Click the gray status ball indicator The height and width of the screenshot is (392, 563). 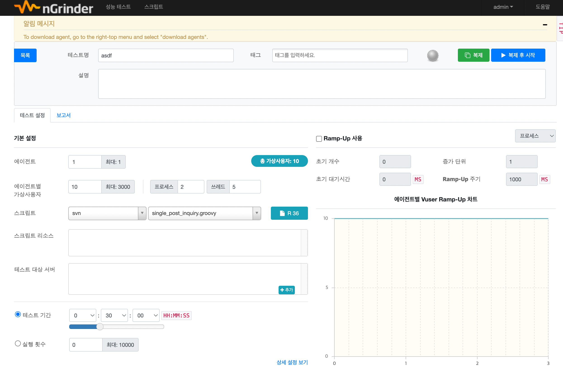(433, 55)
